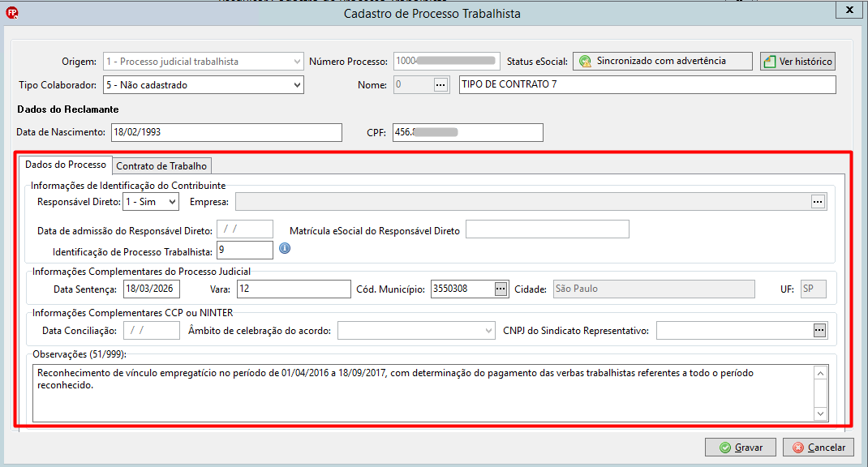Click the Número Processo field
Viewport: 868px width, 467px height.
447,62
